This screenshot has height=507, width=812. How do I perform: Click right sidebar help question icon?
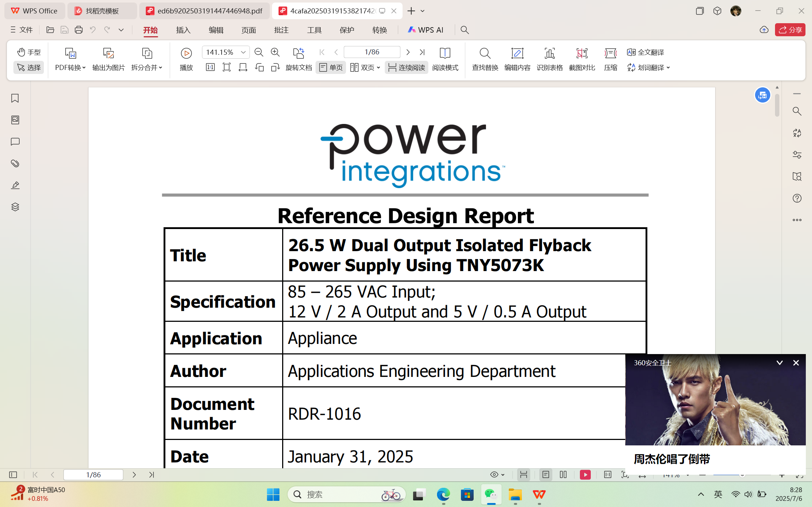pyautogui.click(x=797, y=198)
